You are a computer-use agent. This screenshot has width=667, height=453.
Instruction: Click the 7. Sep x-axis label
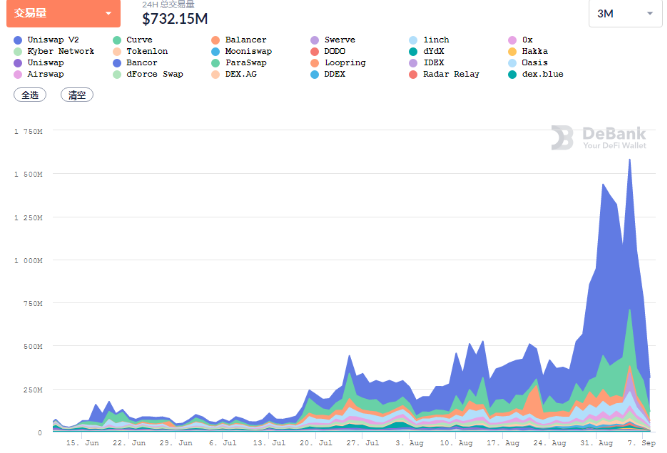tap(641, 443)
